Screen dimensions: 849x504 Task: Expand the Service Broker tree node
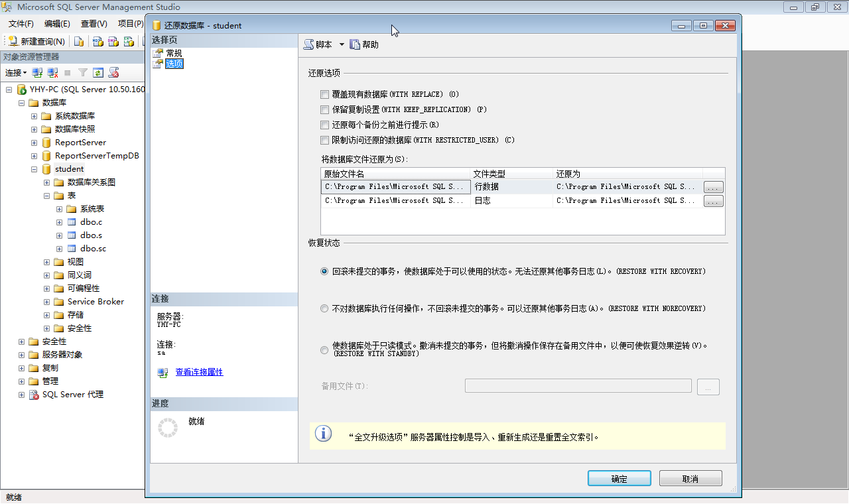(46, 302)
